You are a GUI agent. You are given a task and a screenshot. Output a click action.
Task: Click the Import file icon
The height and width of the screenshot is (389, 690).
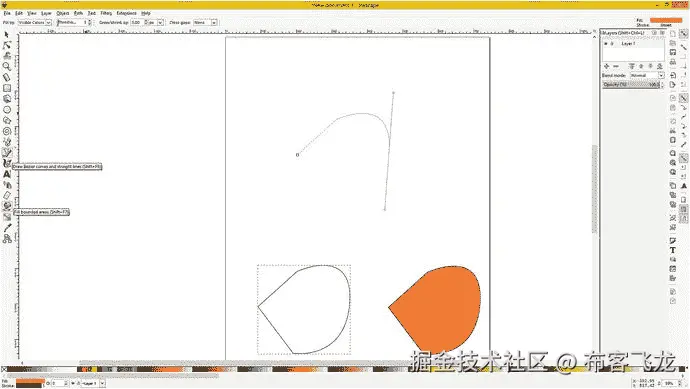(673, 75)
